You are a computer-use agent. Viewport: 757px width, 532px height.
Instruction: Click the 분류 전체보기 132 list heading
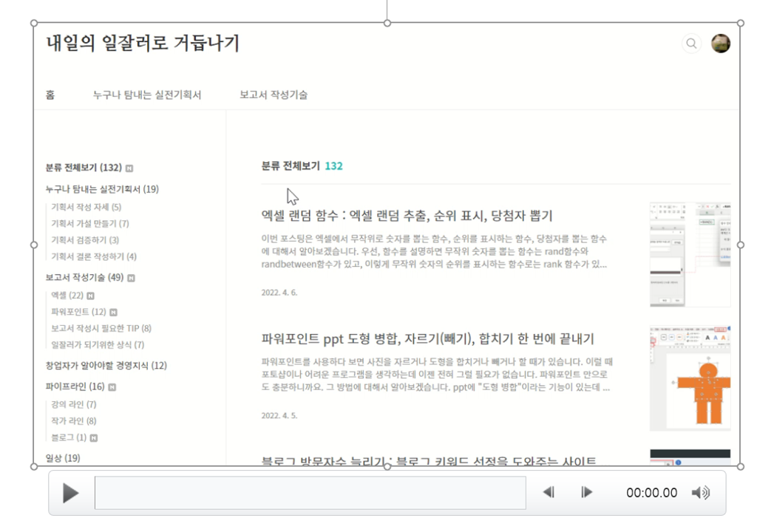click(x=302, y=166)
